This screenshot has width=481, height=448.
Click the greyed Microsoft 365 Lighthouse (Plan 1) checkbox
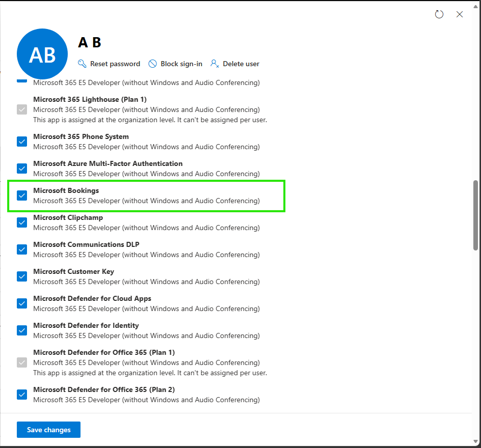(x=22, y=109)
